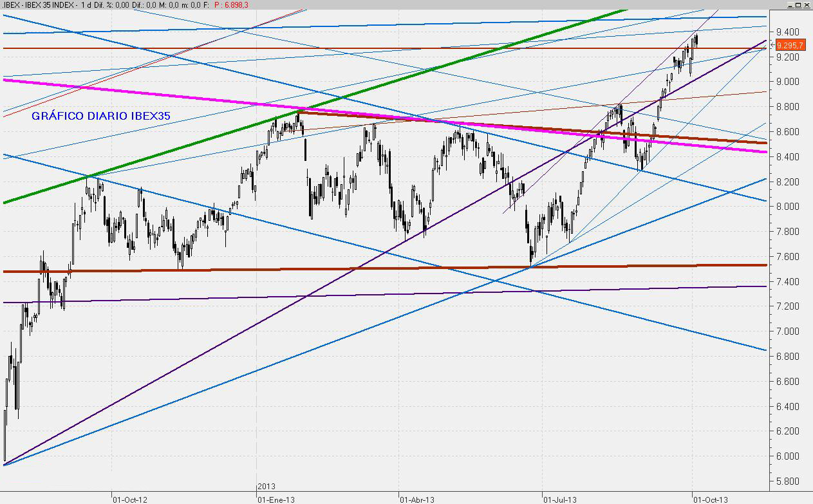Click the 5.800 level on price axis
Image resolution: width=813 pixels, height=504 pixels.
[x=788, y=481]
